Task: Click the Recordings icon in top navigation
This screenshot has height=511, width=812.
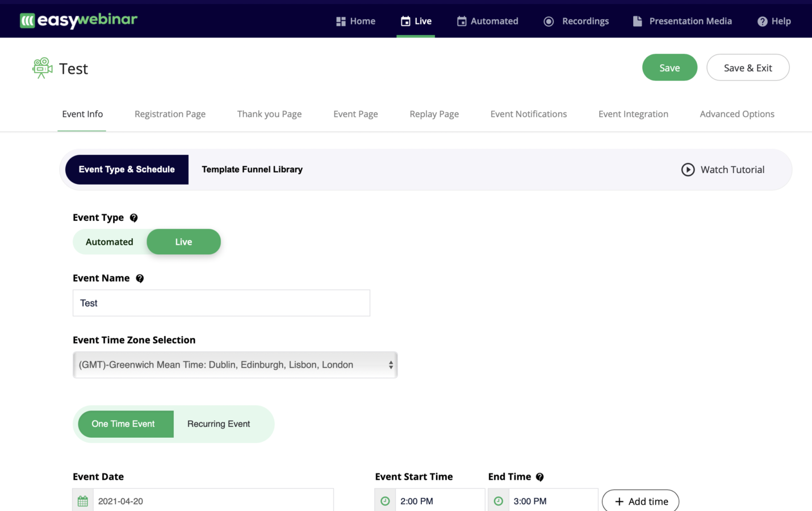Action: [549, 20]
